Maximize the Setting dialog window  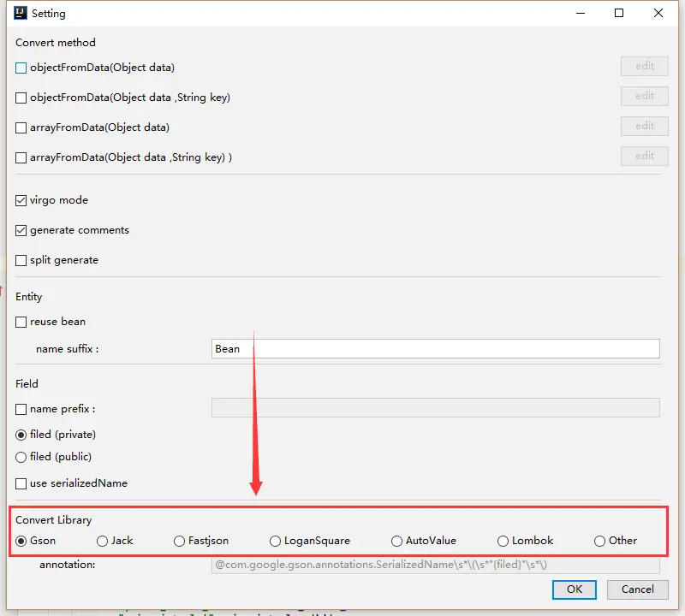pos(619,13)
